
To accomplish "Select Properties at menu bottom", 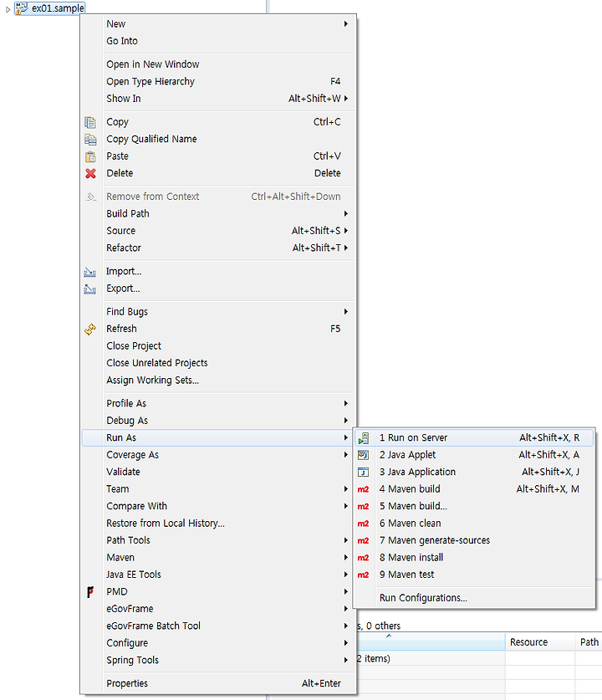I will 219,683.
